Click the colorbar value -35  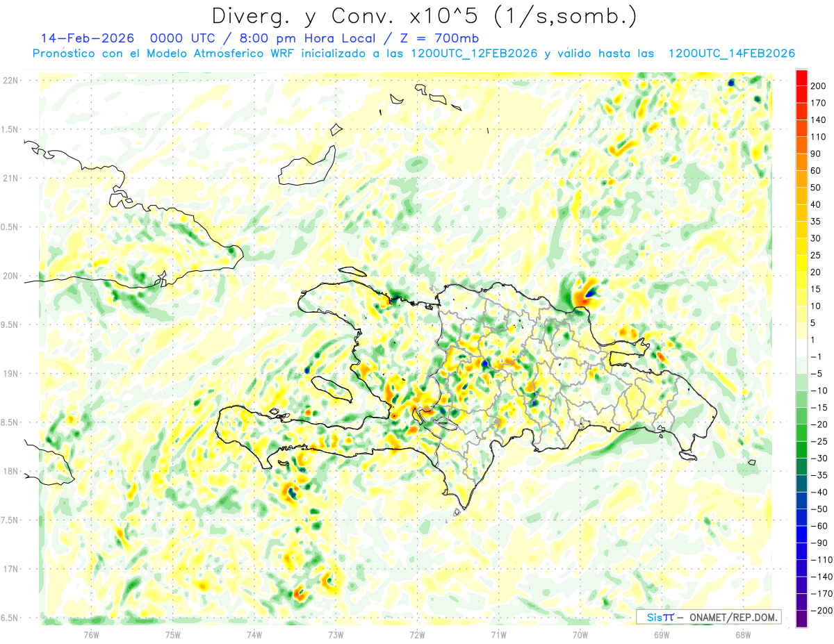click(819, 476)
